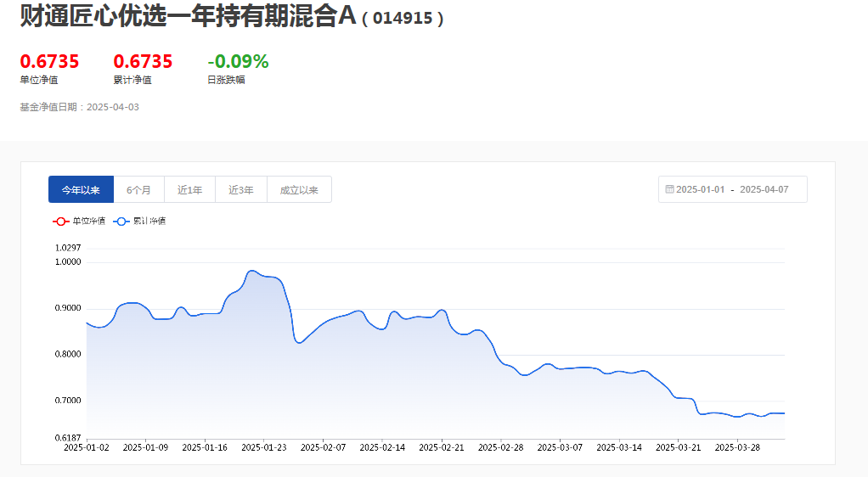Image resolution: width=868 pixels, height=477 pixels.
Task: Click the 2025-01-02 x-axis label
Action: tap(87, 447)
